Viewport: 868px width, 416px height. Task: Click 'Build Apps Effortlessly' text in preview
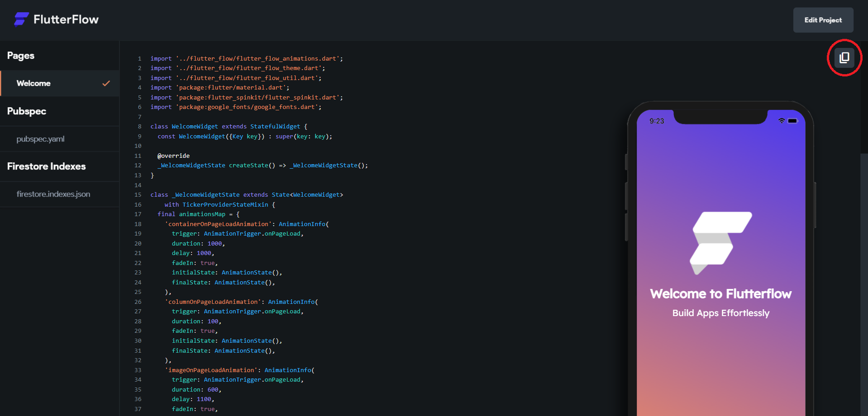pos(720,313)
